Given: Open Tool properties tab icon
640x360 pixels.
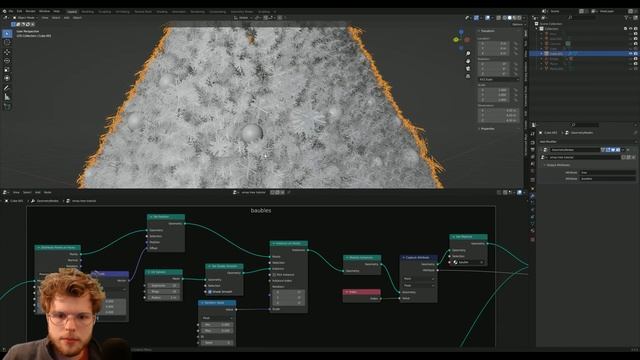Looking at the screenshot, I should (532, 134).
